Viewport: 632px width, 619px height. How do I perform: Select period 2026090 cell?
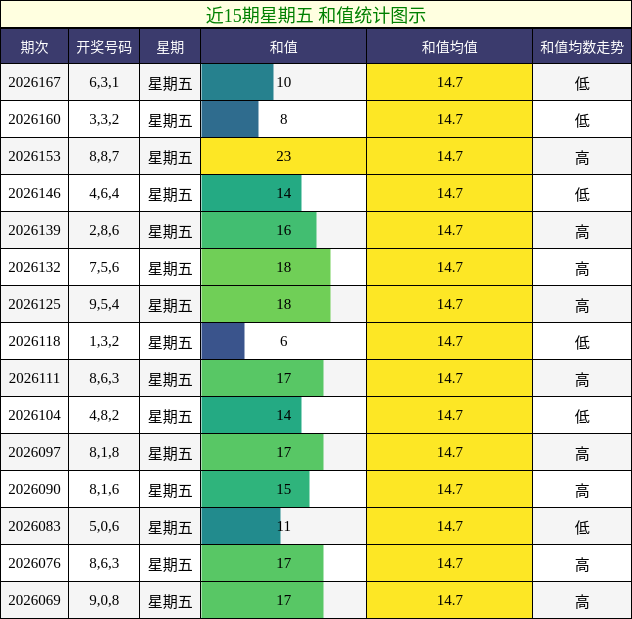34,489
